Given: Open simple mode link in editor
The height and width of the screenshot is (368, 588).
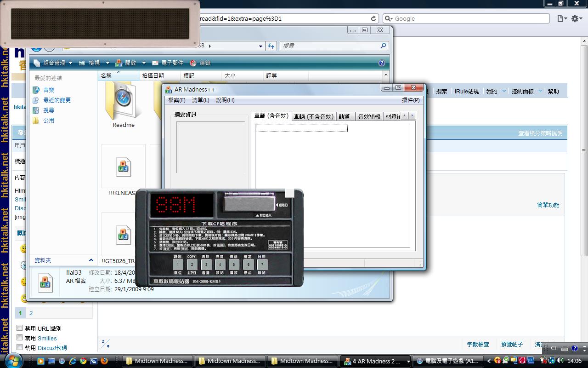Looking at the screenshot, I should (x=548, y=205).
